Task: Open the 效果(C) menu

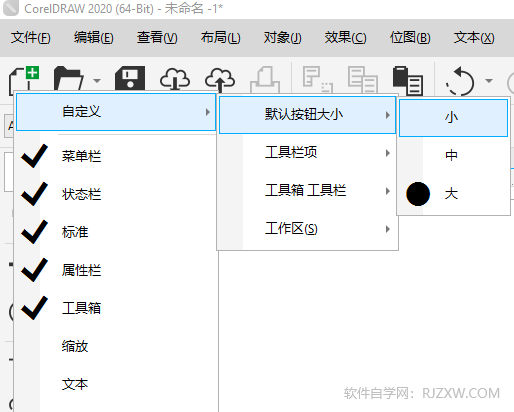Action: click(346, 38)
